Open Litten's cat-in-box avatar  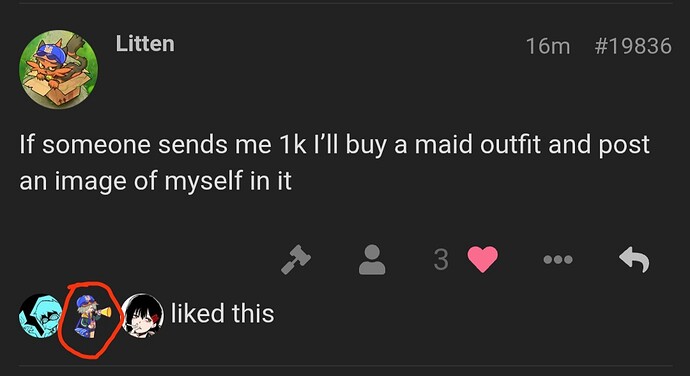(x=59, y=69)
